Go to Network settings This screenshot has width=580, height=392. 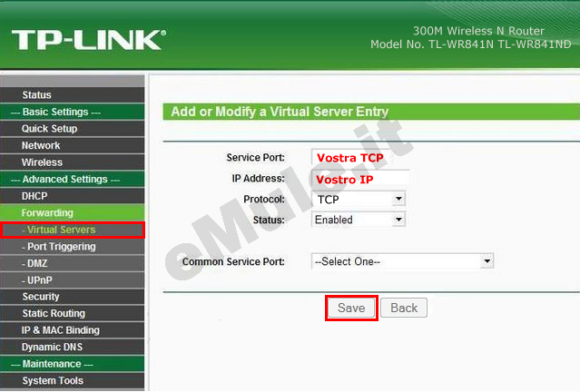(x=73, y=145)
